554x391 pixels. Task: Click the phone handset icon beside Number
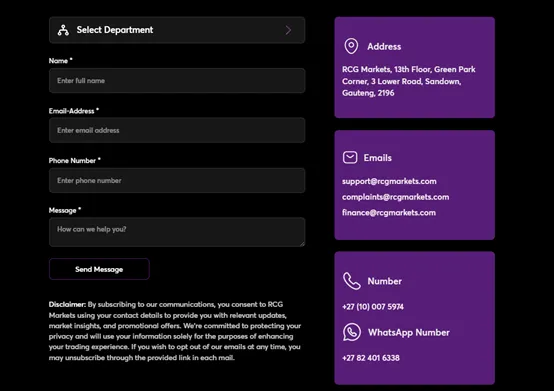(x=352, y=281)
